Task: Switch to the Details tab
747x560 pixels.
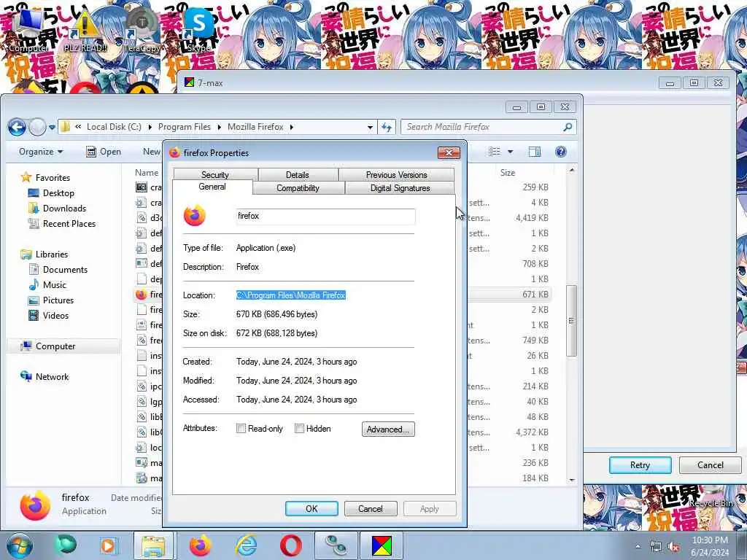Action: (x=298, y=175)
